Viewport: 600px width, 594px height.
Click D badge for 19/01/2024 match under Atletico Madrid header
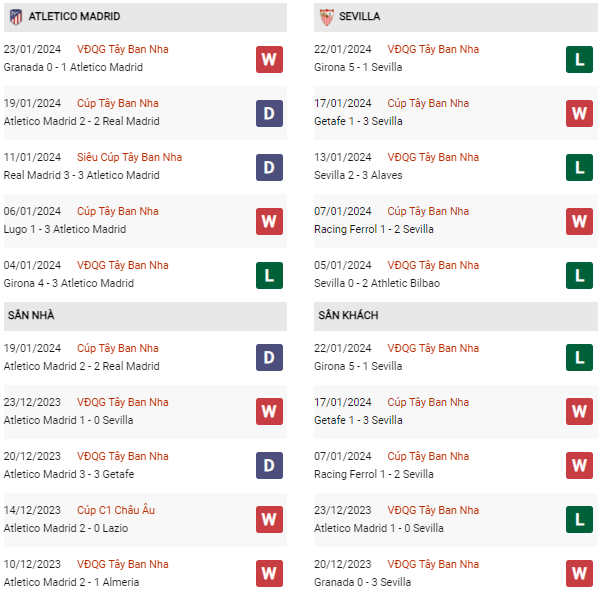pyautogui.click(x=269, y=114)
